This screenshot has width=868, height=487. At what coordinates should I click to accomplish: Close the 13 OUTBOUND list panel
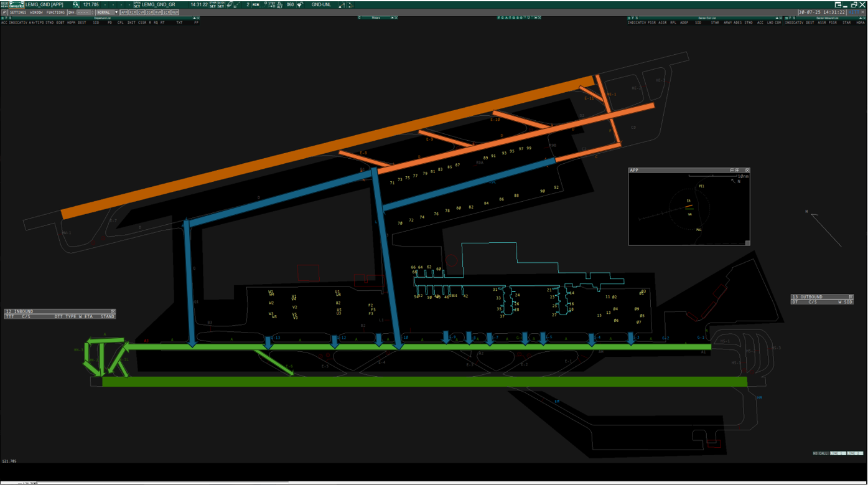click(851, 296)
